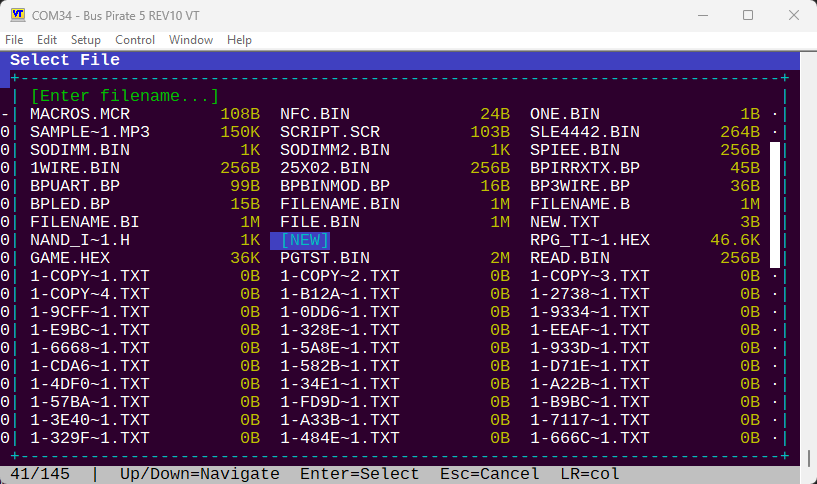Screen dimensions: 817x484
Task: Open the Control menu
Action: pos(135,40)
